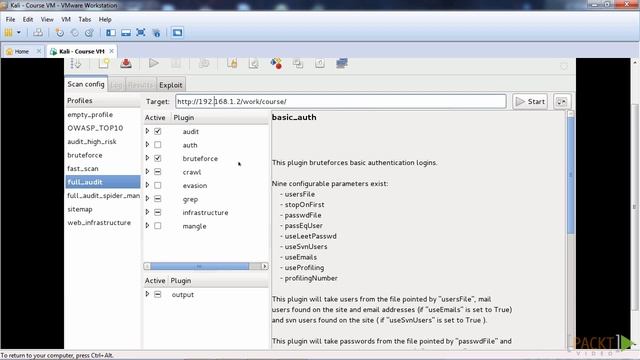Expand the audit plugin tree arrow
The image size is (640, 360).
147,131
